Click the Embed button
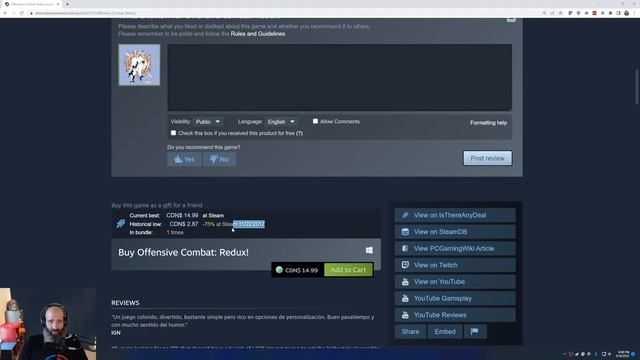Image resolution: width=640 pixels, height=360 pixels. point(445,331)
